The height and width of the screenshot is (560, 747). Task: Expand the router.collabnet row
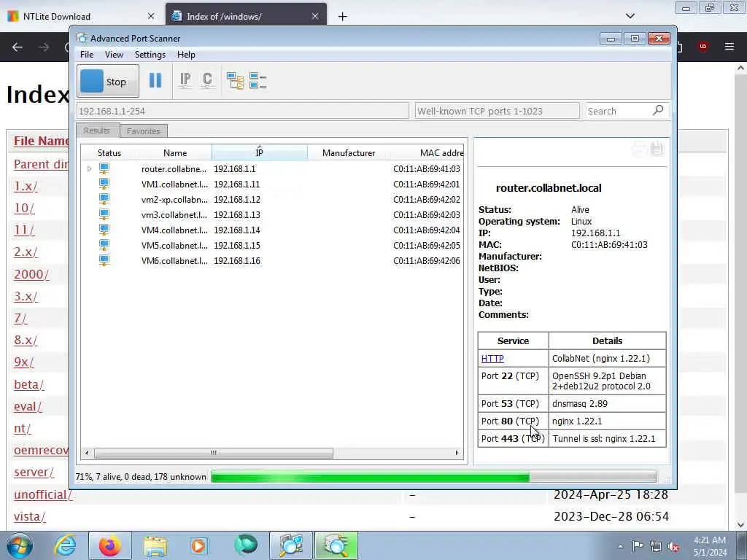coord(89,168)
